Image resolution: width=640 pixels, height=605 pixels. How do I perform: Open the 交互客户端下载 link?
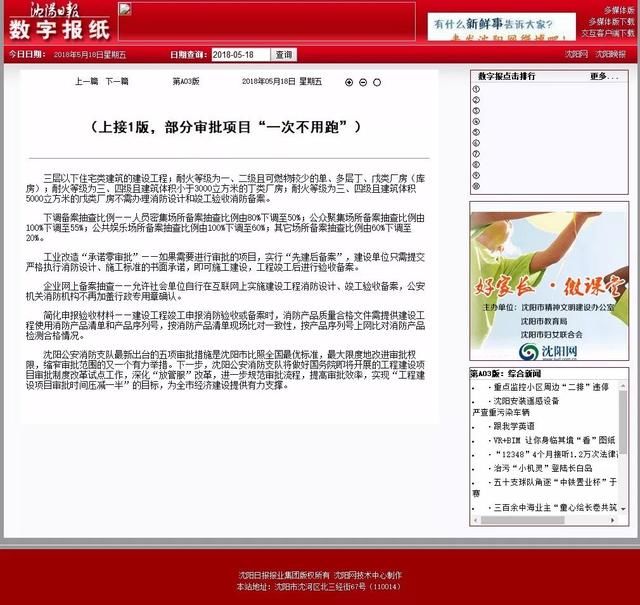click(x=608, y=33)
